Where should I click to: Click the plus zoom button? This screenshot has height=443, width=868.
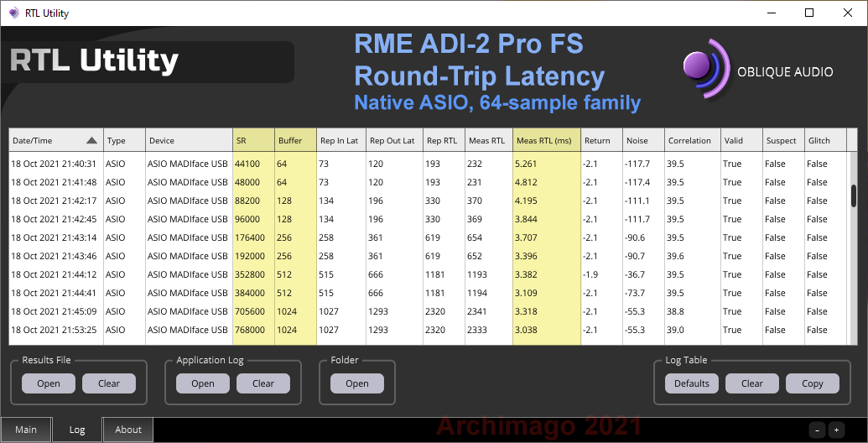pos(836,430)
